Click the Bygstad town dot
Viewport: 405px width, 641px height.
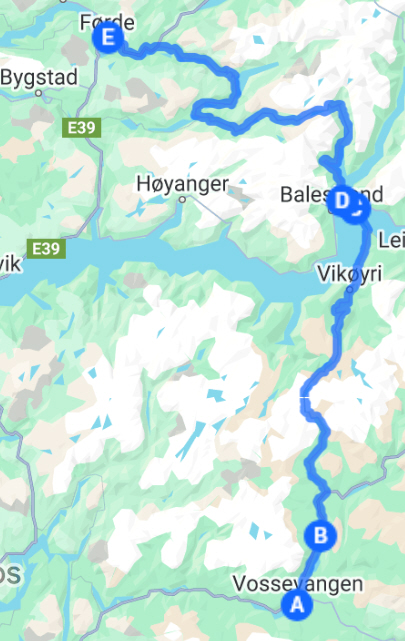(x=38, y=93)
